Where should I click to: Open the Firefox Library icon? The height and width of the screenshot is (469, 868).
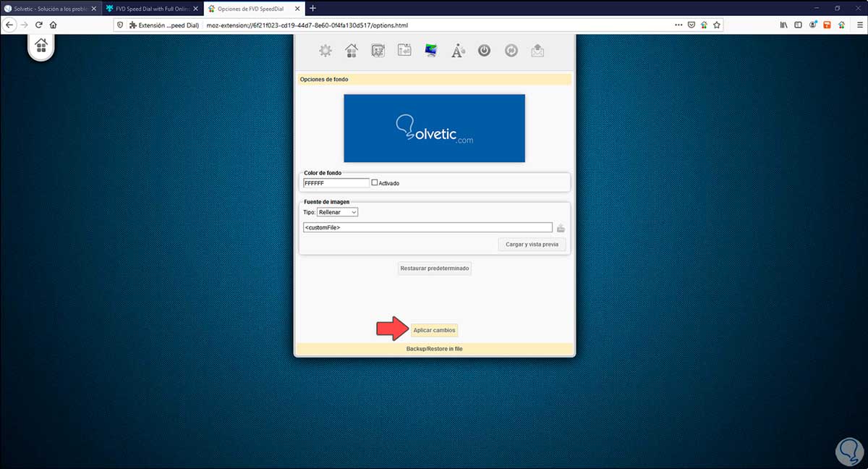pos(784,25)
